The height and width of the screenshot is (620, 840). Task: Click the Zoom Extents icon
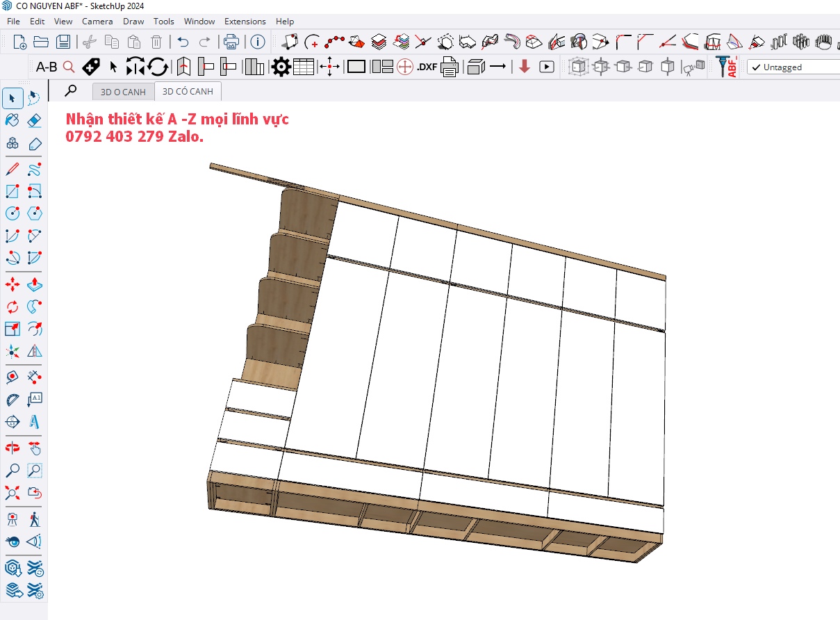click(13, 493)
